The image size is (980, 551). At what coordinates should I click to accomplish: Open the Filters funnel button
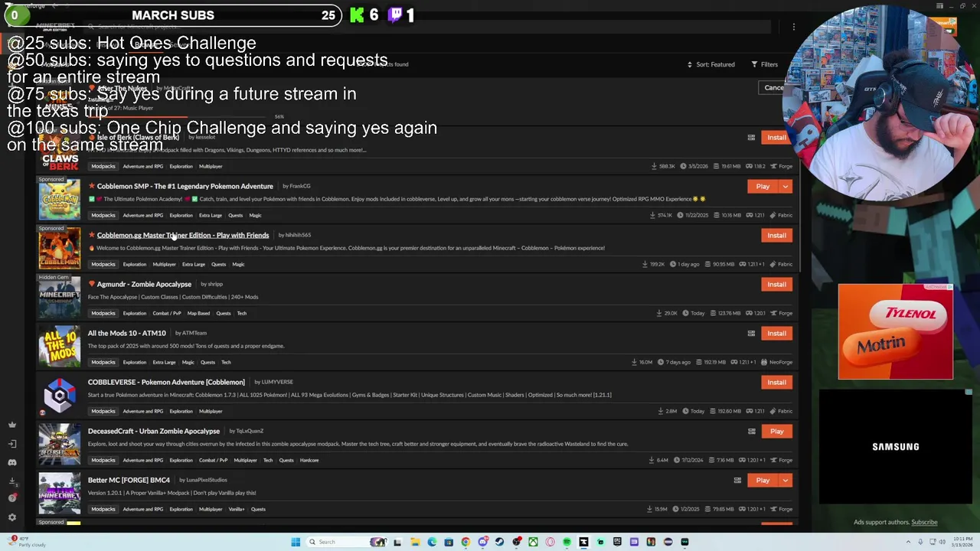[x=764, y=64]
